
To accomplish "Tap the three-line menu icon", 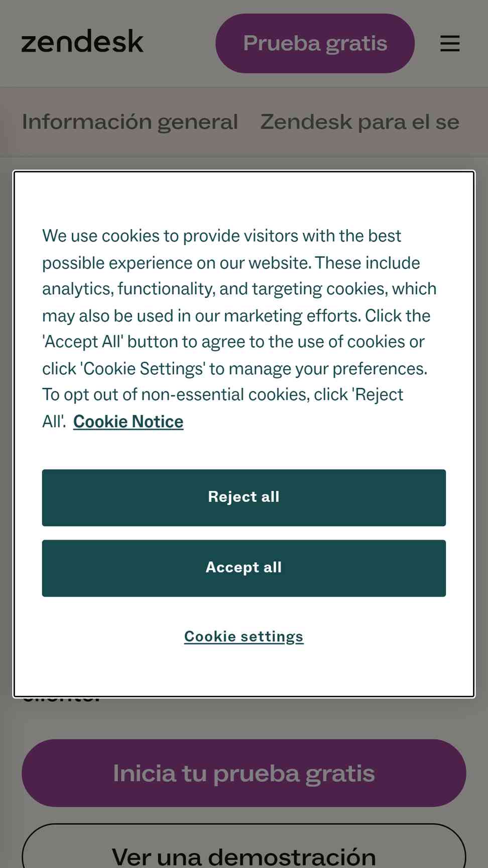I will (x=450, y=43).
